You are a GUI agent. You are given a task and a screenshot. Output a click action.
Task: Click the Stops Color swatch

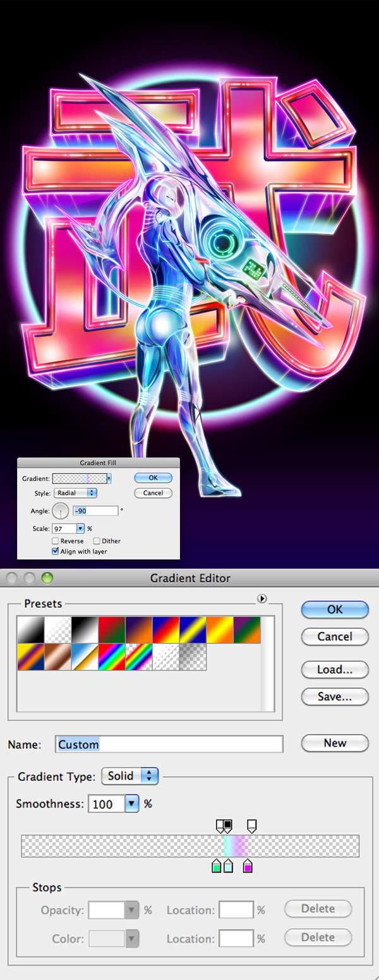pos(107,938)
